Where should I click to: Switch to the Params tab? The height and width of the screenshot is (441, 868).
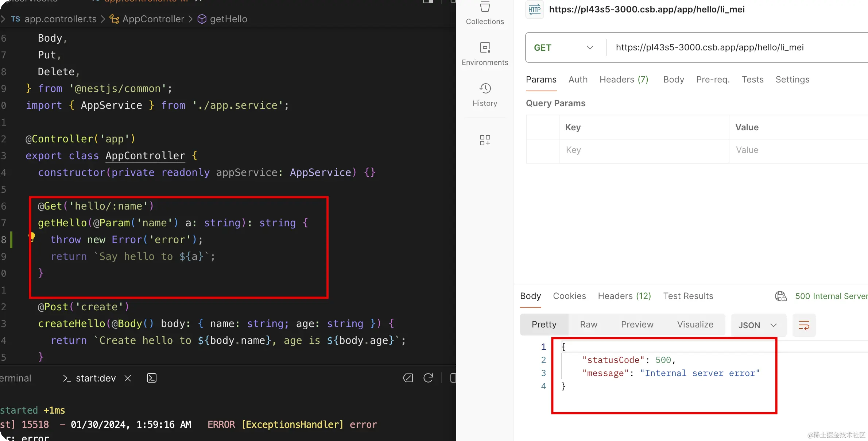[541, 80]
